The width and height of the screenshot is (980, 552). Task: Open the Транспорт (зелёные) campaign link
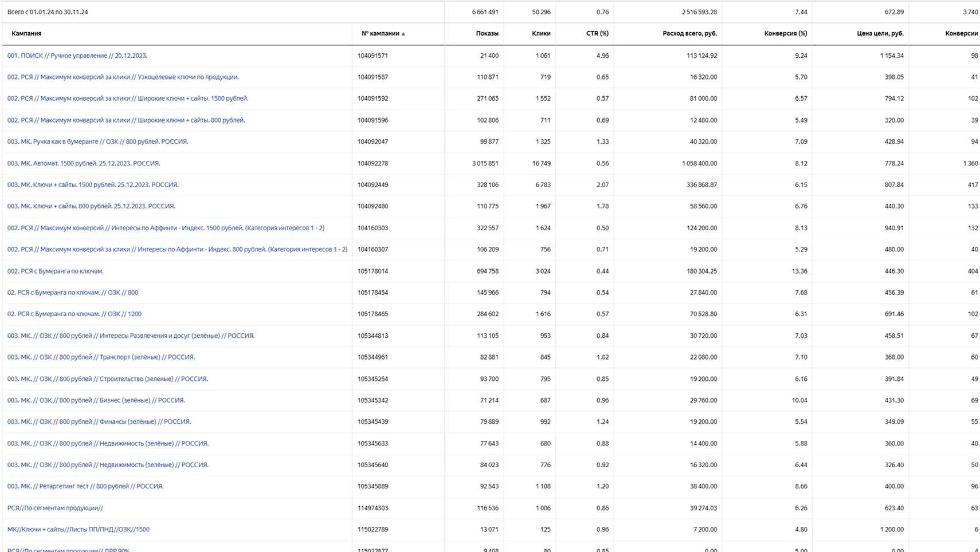tap(101, 357)
